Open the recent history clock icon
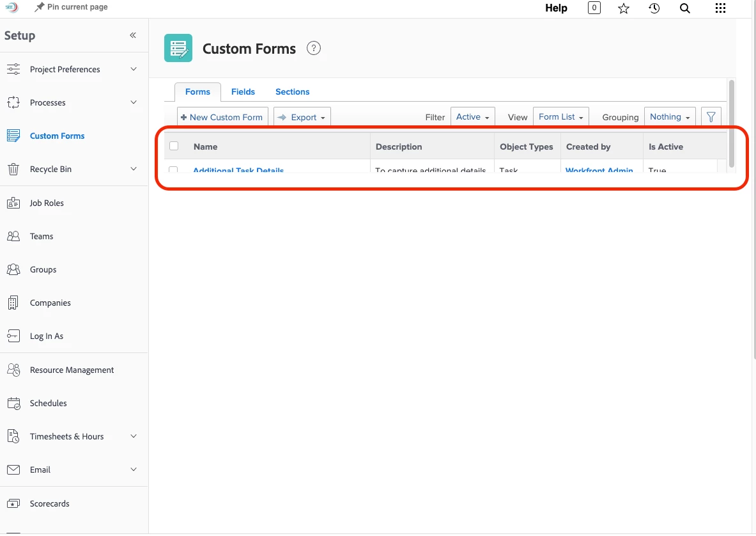Viewport: 756px width, 536px height. pos(654,8)
